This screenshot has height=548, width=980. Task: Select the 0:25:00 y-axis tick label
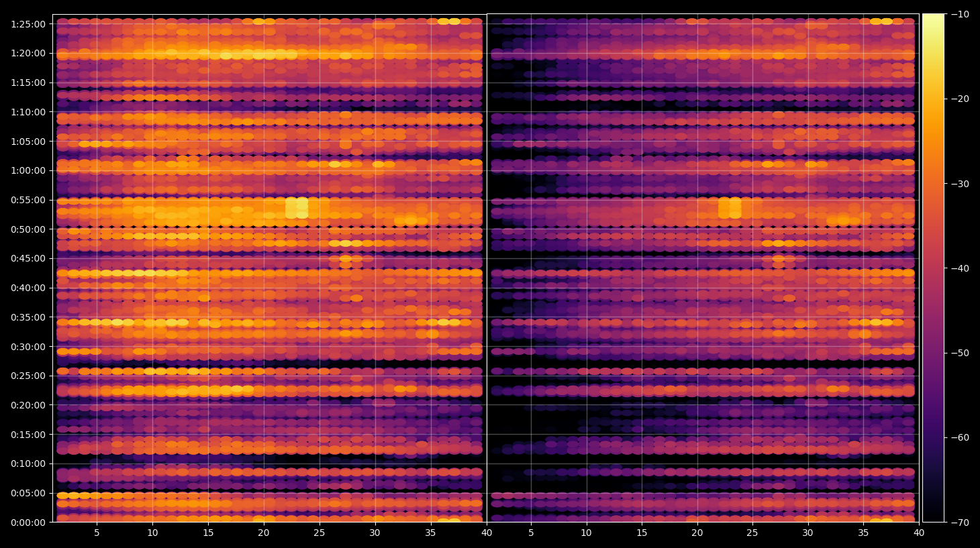pyautogui.click(x=28, y=376)
